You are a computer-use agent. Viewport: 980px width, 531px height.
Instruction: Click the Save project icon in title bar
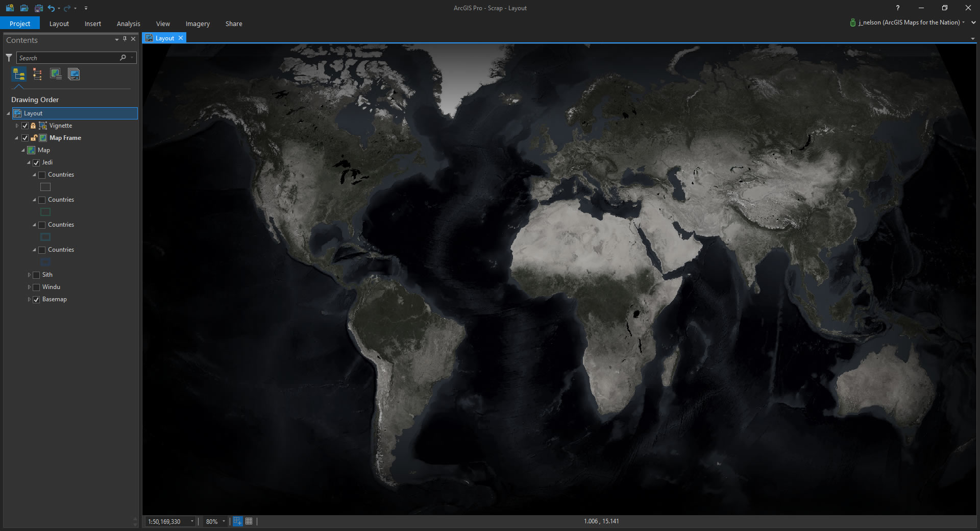pyautogui.click(x=39, y=8)
